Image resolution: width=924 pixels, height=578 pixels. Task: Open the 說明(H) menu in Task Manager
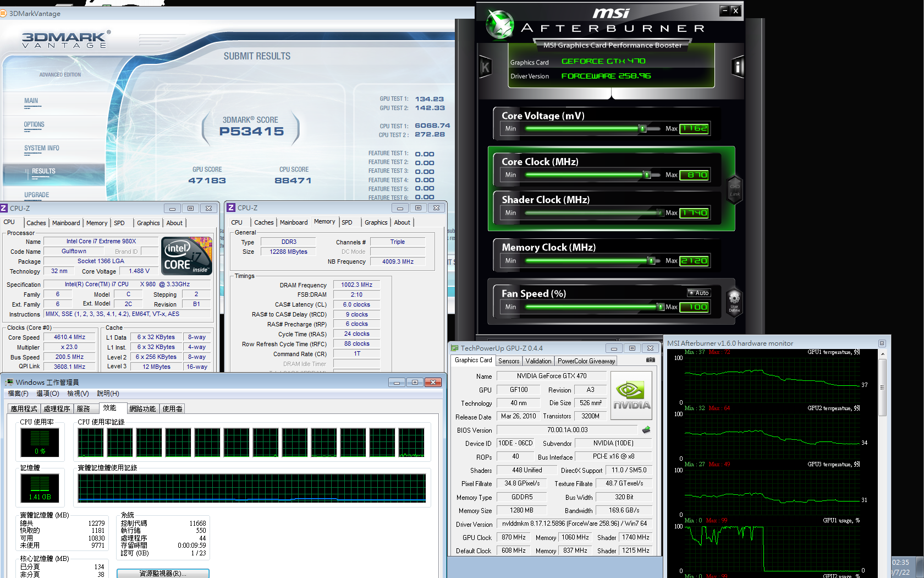coord(108,394)
